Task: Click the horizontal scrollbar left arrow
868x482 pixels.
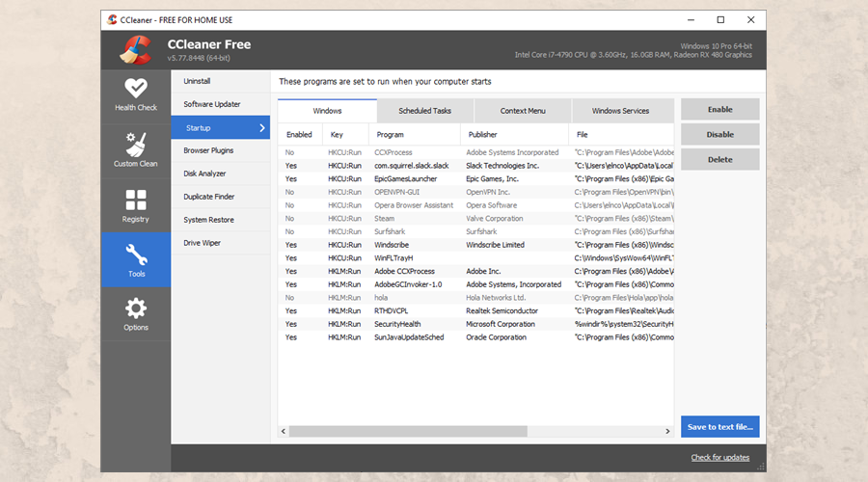Action: click(284, 431)
